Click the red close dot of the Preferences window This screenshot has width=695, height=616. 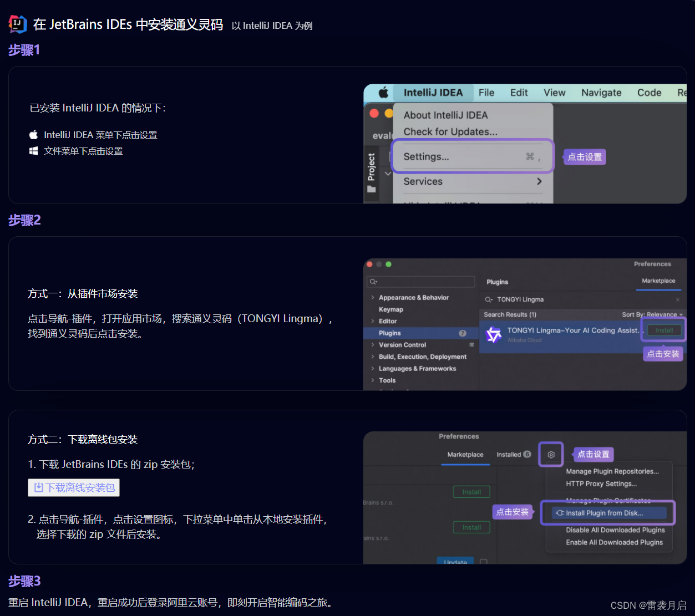(369, 264)
